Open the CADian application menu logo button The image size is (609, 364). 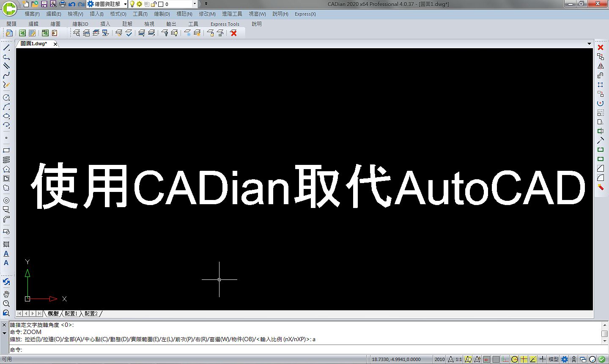(x=9, y=8)
